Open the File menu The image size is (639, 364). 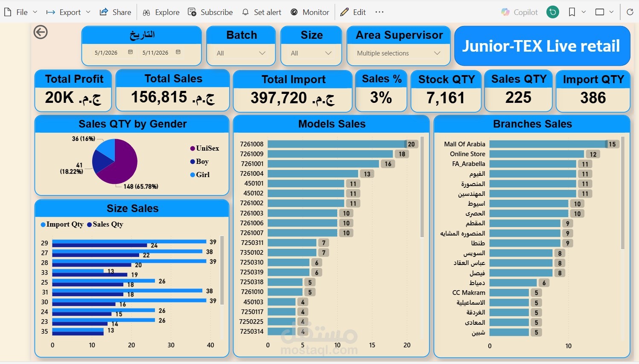[x=20, y=12]
